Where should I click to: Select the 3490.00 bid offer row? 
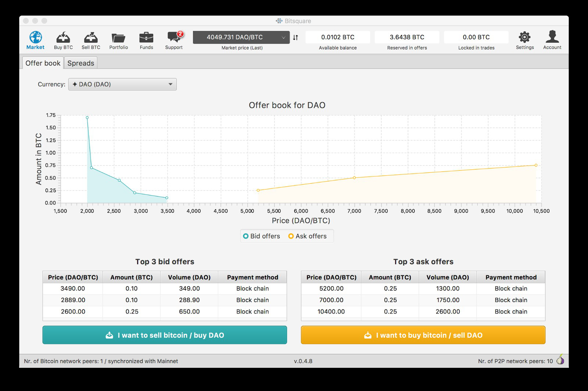pos(164,289)
